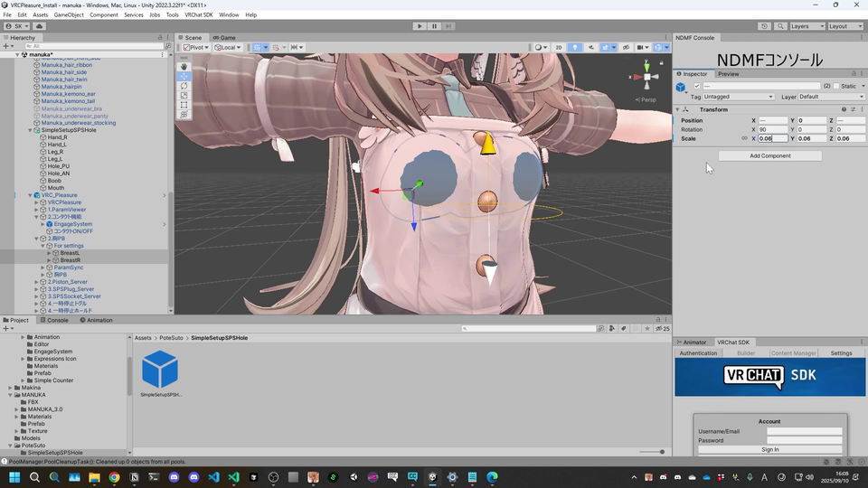Switch to the Game tab
The width and height of the screenshot is (868, 488).
(224, 38)
